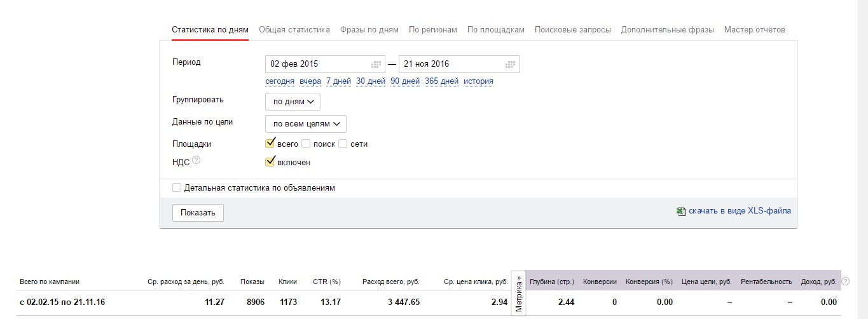Screen dimensions: 868x319
Task: Select the 365 дней period link
Action: click(441, 81)
